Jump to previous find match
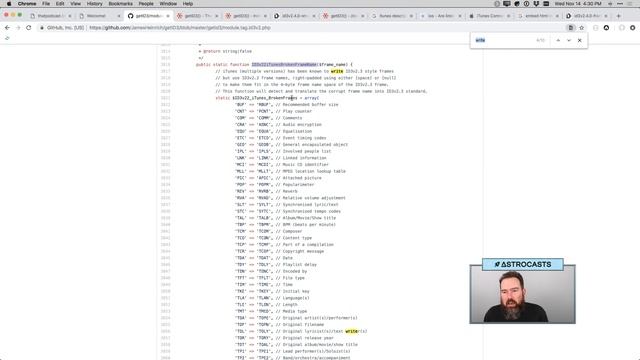Viewport: 640px width, 360px height. click(558, 40)
